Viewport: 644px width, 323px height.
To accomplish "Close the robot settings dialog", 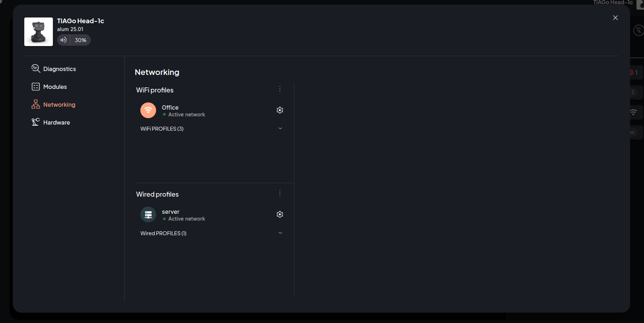I will [615, 18].
